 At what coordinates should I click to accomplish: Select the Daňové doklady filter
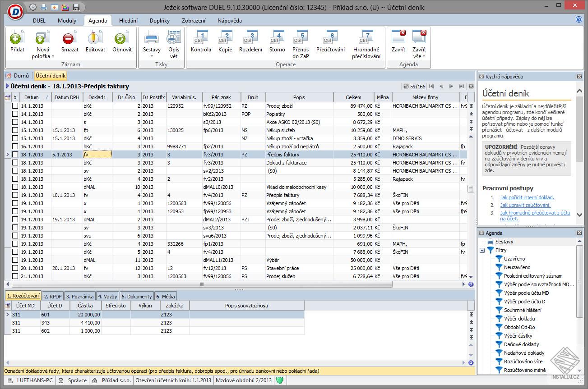click(521, 344)
